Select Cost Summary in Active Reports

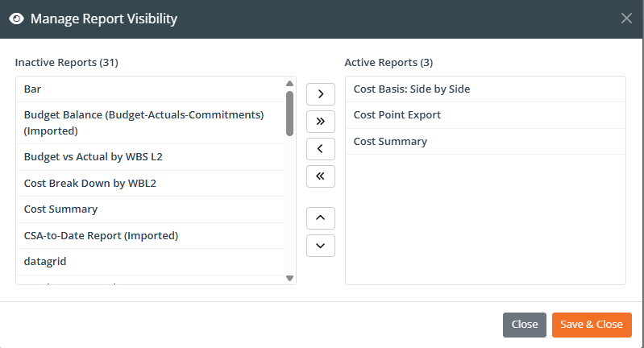[x=485, y=142]
